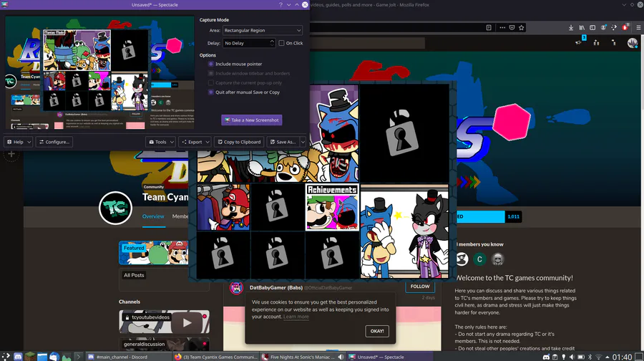Click the red adblocker extension icon
This screenshot has height=361, width=644.
click(625, 27)
